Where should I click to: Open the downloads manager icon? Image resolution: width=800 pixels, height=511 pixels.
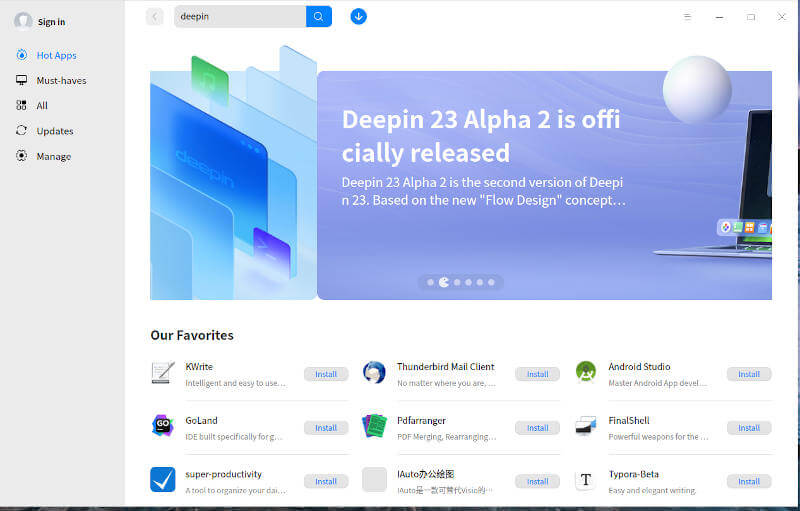(x=359, y=17)
